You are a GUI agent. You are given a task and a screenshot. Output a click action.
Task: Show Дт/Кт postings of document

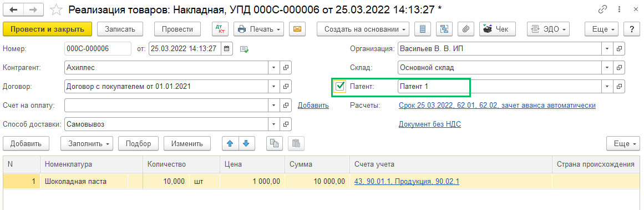pyautogui.click(x=220, y=29)
